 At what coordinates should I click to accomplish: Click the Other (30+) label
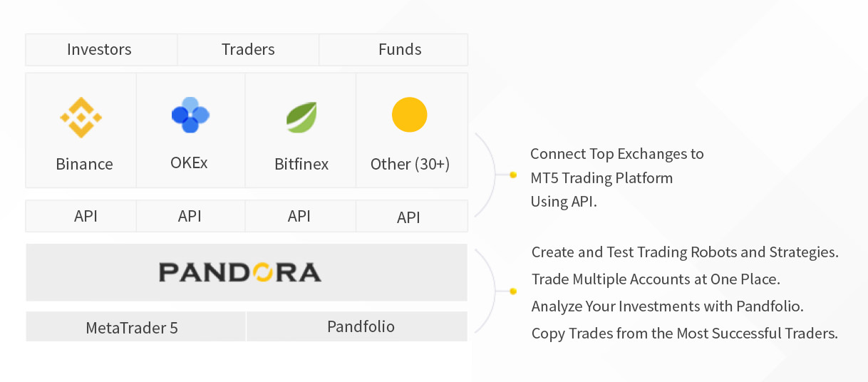pyautogui.click(x=410, y=164)
